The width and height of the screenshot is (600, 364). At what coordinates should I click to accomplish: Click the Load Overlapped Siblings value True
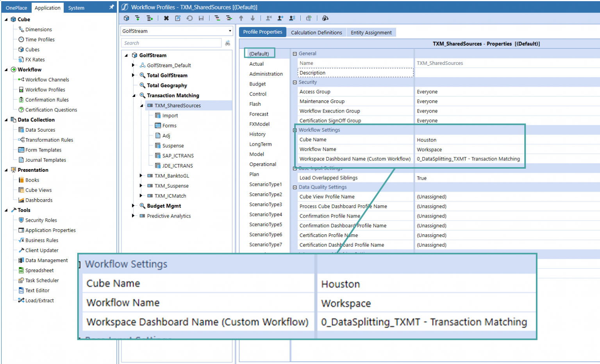422,178
